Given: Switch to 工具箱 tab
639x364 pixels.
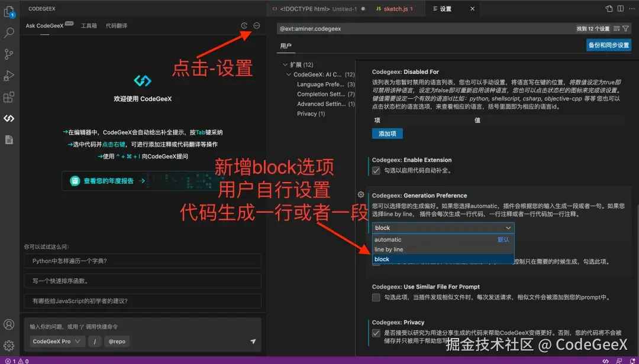Looking at the screenshot, I should (x=89, y=25).
